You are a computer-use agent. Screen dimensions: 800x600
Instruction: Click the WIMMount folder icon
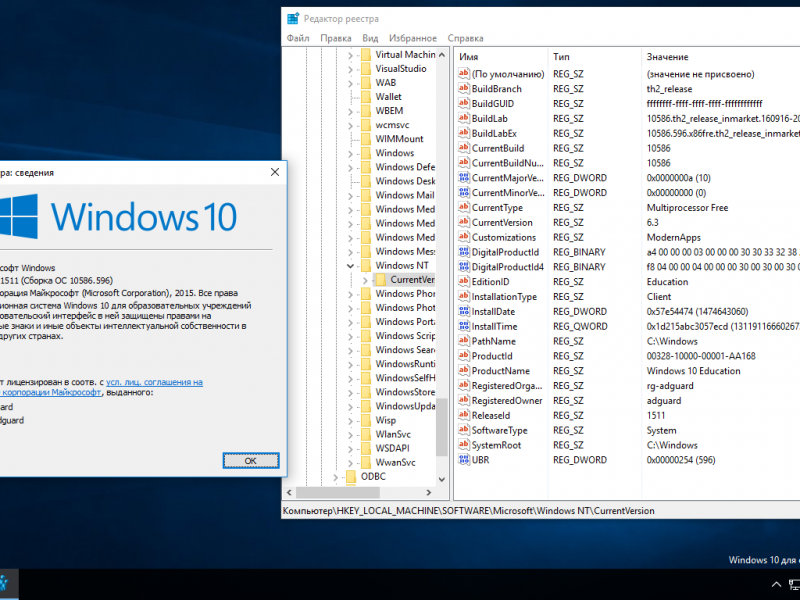(x=366, y=139)
